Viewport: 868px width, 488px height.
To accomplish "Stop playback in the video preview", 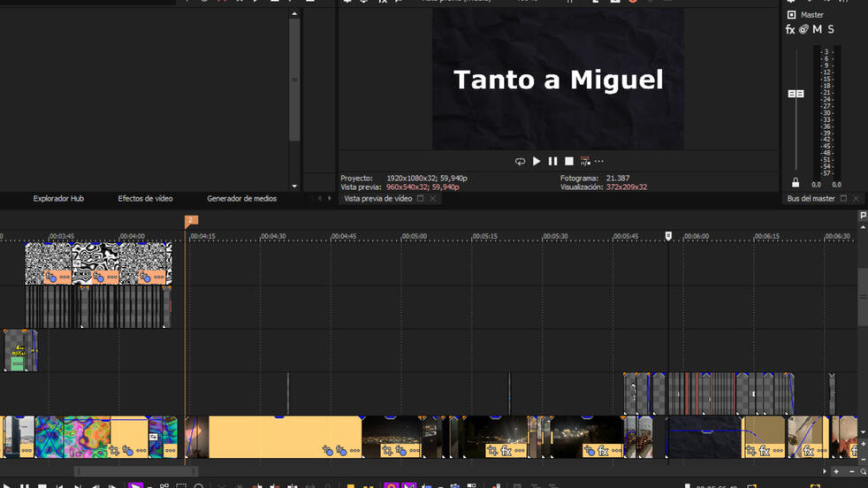I will point(569,162).
